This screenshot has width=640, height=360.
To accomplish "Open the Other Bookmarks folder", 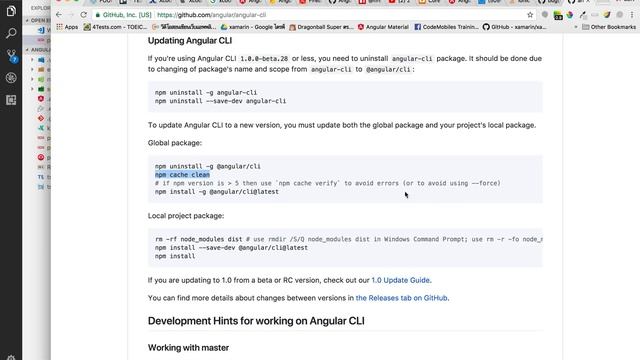I will [x=609, y=27].
